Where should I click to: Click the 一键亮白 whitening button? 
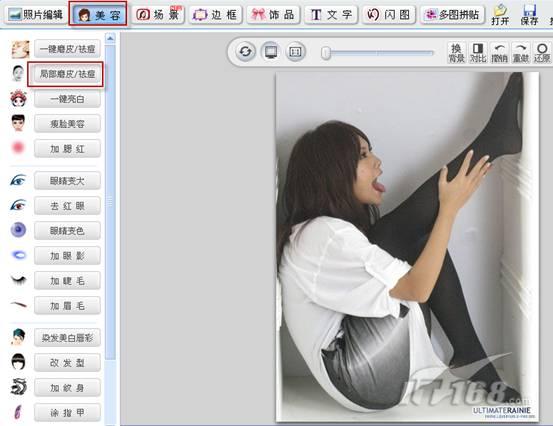point(67,99)
